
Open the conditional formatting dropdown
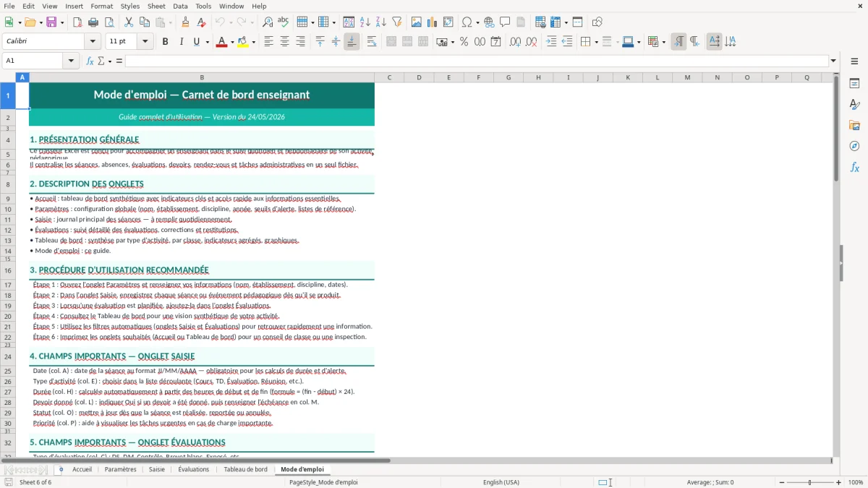(x=663, y=42)
